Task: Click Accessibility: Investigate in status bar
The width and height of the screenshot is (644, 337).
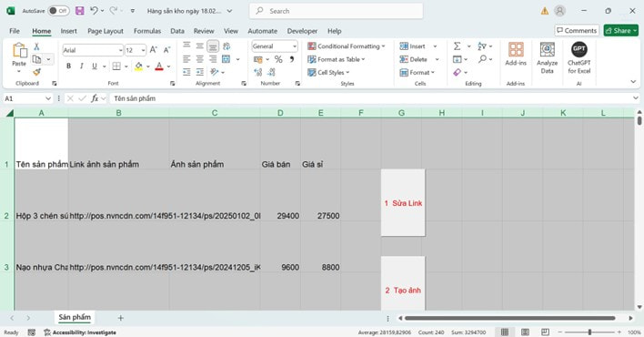Action: coord(80,332)
